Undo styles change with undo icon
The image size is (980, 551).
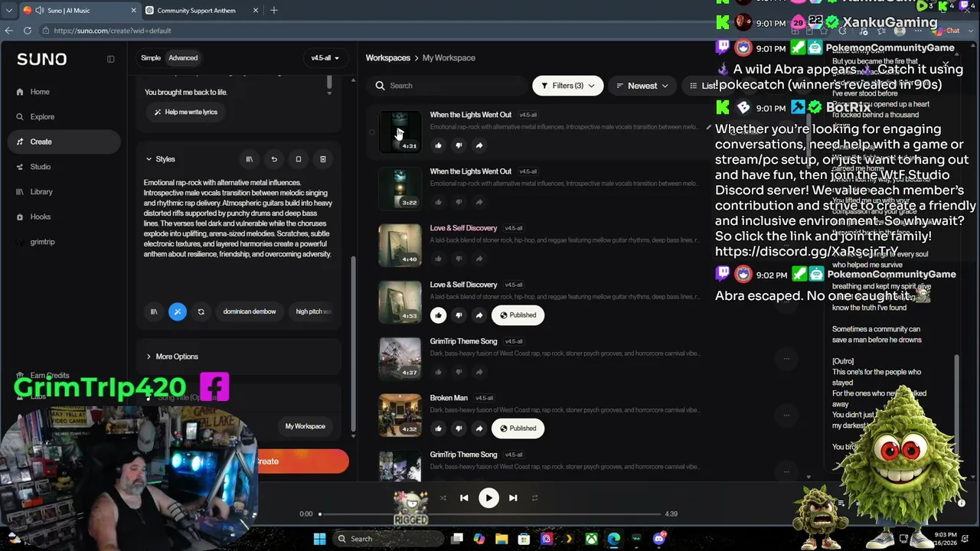pos(274,159)
